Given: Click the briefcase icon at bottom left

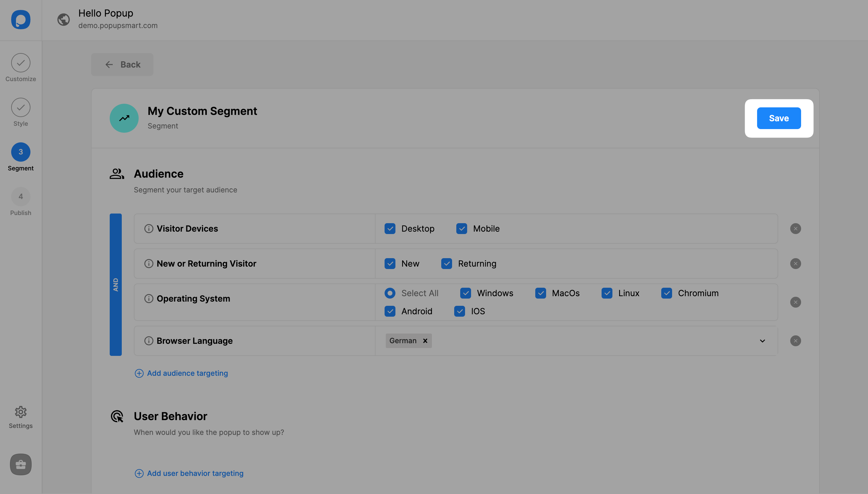Looking at the screenshot, I should pyautogui.click(x=21, y=464).
